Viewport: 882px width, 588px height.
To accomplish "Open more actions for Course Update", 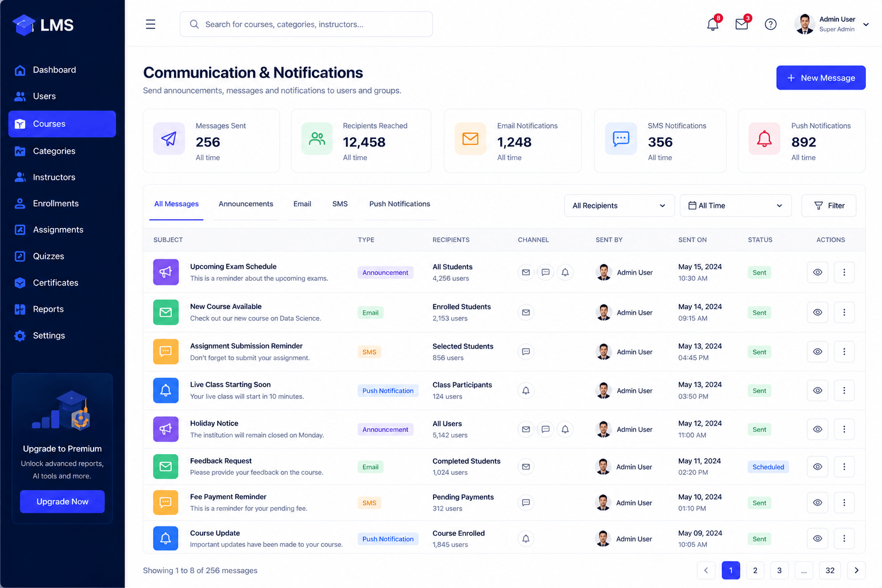I will (844, 539).
